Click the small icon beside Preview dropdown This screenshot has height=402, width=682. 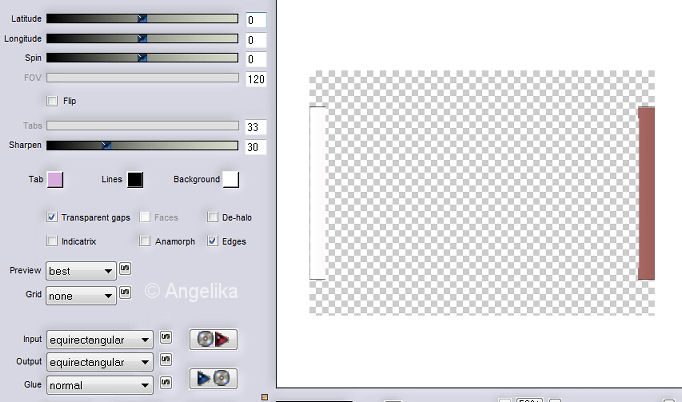point(125,269)
